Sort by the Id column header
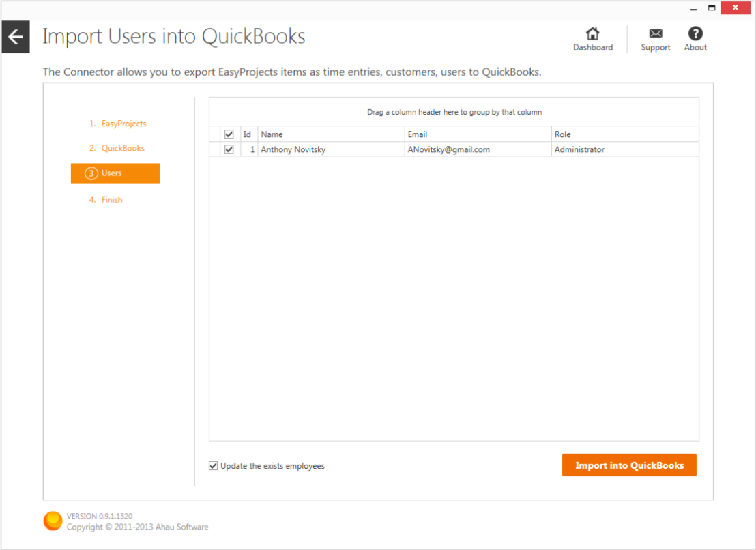This screenshot has width=756, height=550. (249, 134)
